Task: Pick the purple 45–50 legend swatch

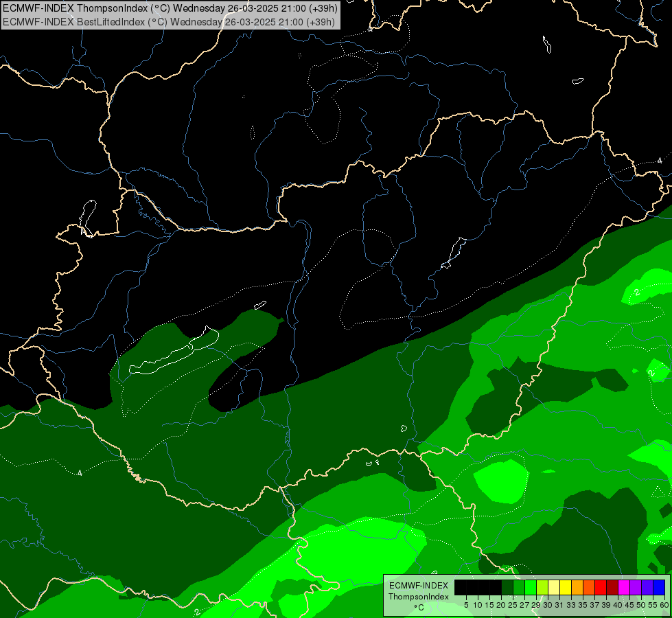Action: [636, 588]
